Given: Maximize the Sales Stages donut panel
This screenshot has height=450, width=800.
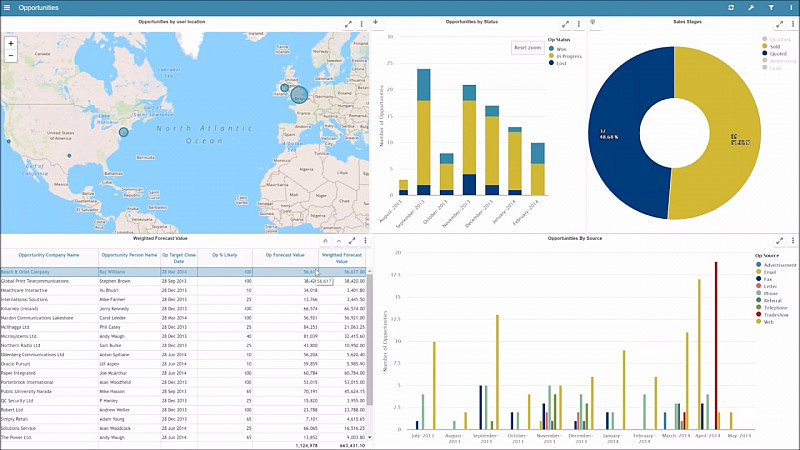Looking at the screenshot, I should (x=780, y=24).
